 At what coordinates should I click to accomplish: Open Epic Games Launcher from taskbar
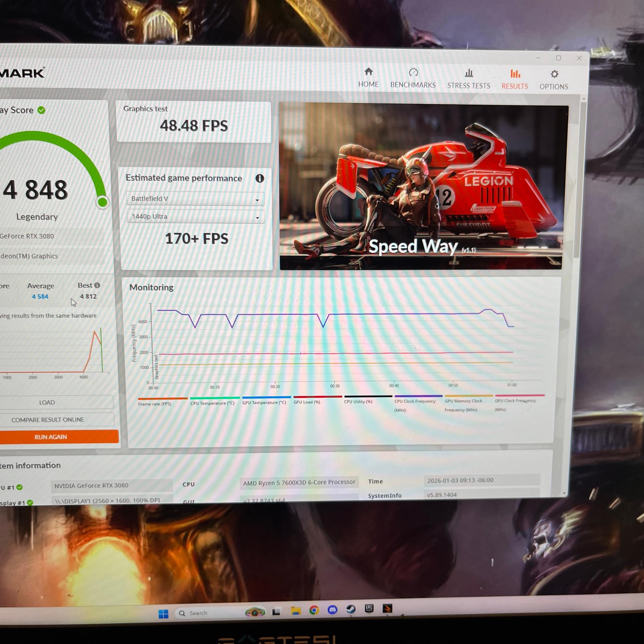(369, 609)
